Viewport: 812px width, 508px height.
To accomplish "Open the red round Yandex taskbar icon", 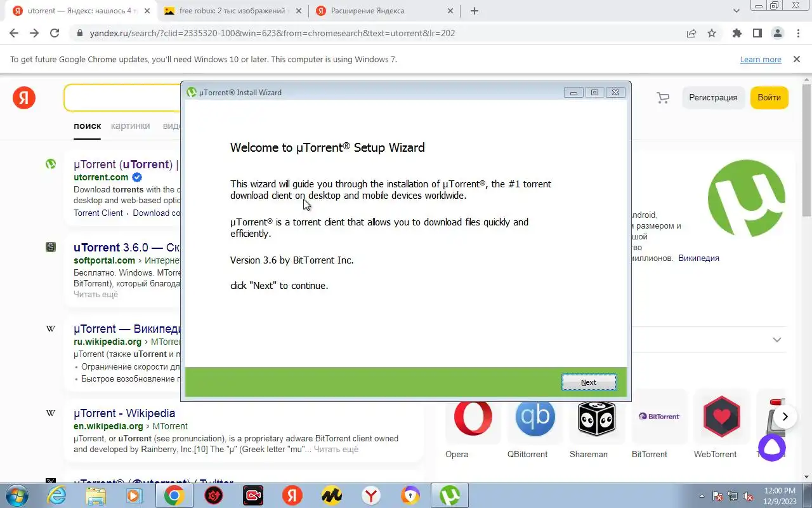I will click(292, 496).
